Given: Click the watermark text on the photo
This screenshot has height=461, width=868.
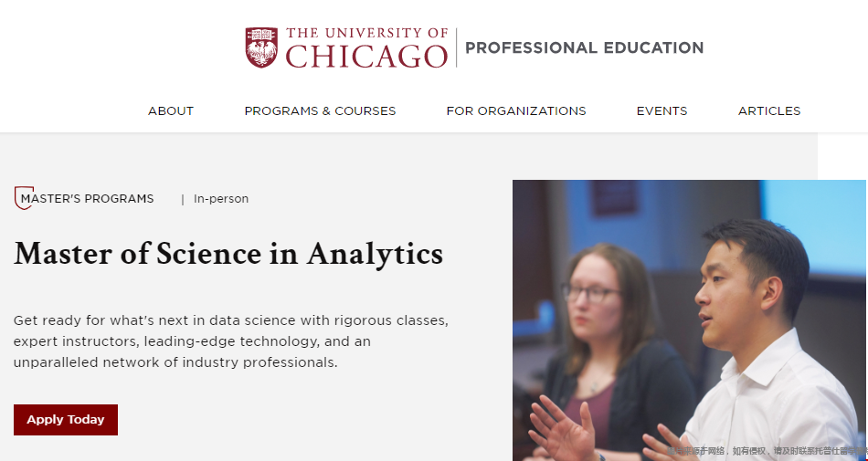Looking at the screenshot, I should [767, 451].
